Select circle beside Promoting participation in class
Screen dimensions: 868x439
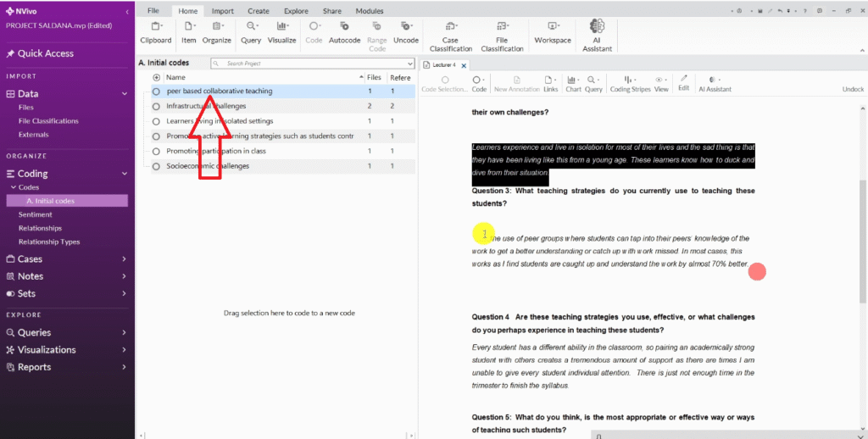click(x=157, y=152)
